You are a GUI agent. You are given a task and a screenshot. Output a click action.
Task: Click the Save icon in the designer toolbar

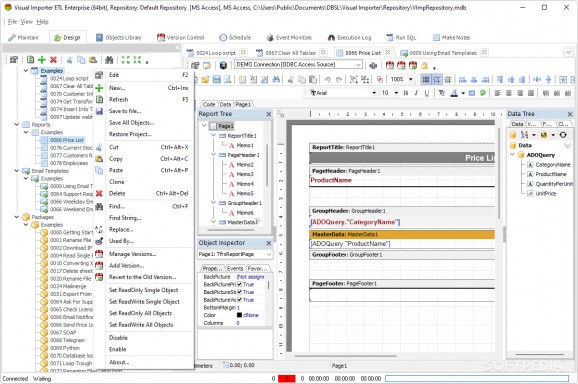(x=216, y=79)
